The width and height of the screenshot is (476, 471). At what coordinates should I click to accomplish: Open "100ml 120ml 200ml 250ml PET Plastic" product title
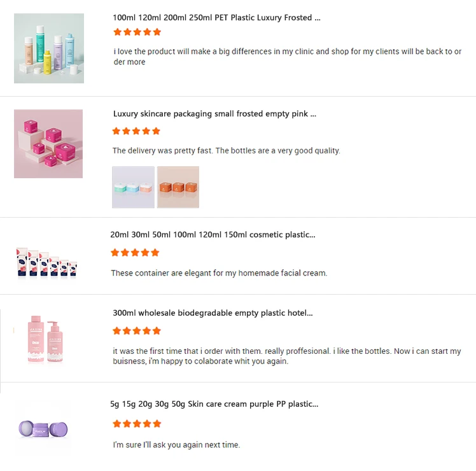(x=216, y=18)
